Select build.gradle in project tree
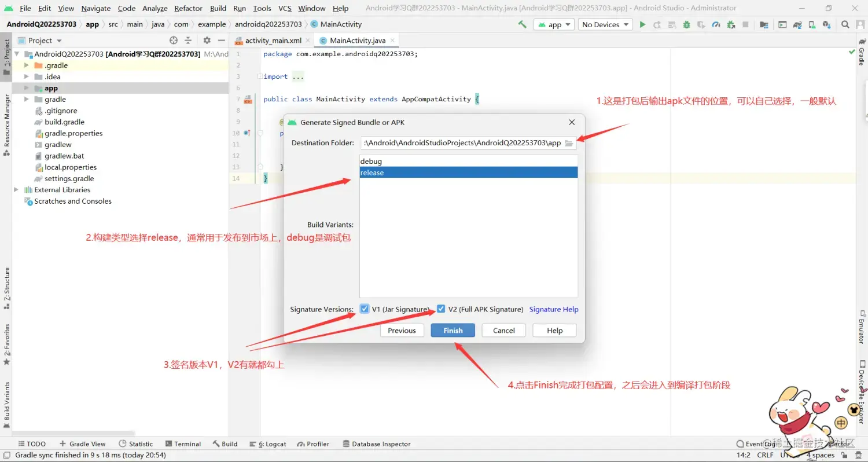Image resolution: width=868 pixels, height=462 pixels. [64, 122]
